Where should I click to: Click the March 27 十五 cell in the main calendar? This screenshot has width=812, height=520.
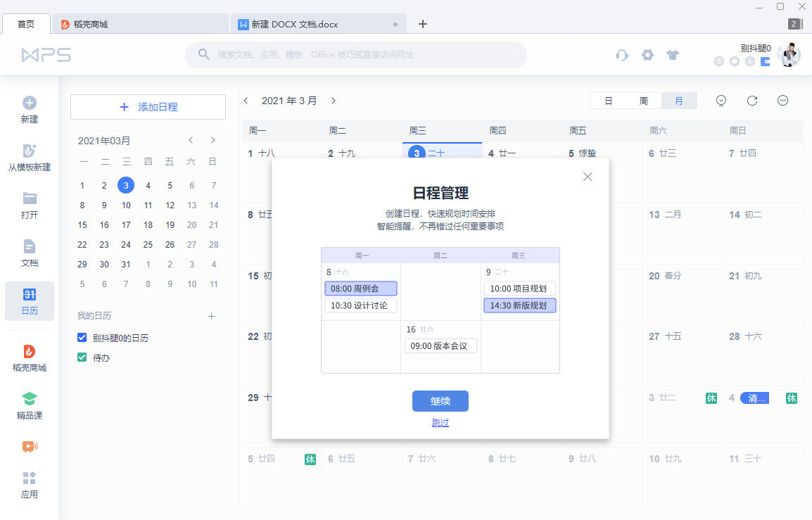(x=683, y=355)
